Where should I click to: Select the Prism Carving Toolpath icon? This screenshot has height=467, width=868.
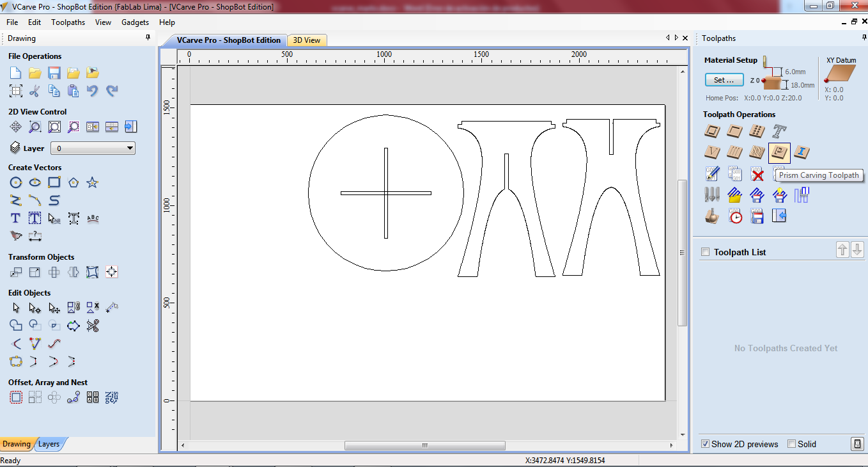point(779,152)
